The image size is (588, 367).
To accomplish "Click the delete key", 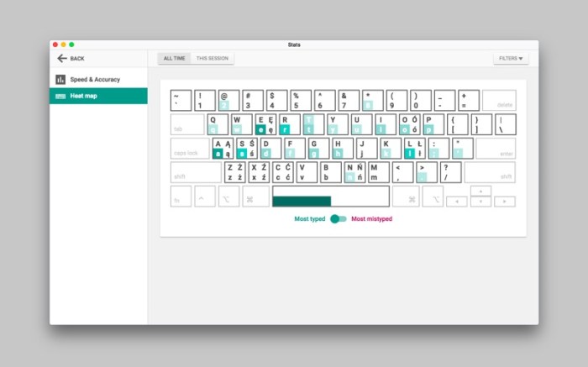I will (499, 101).
